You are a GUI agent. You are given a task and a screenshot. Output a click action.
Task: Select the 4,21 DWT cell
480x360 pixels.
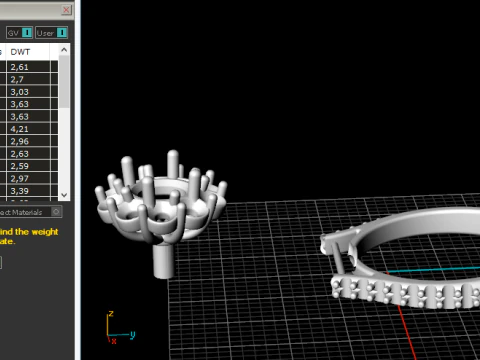(28, 129)
